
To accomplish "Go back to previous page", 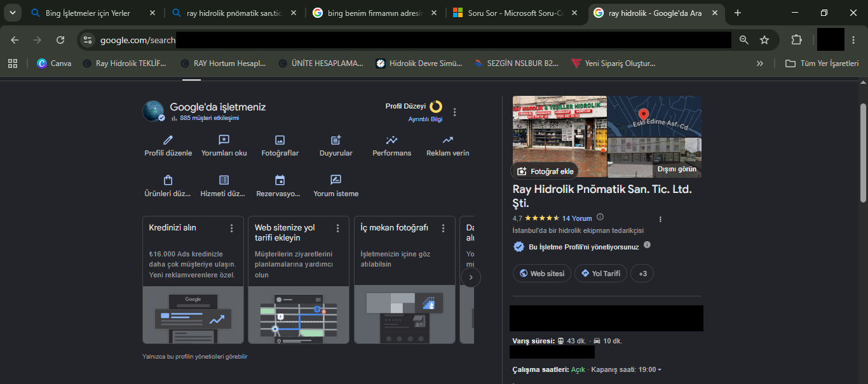I will tap(15, 40).
